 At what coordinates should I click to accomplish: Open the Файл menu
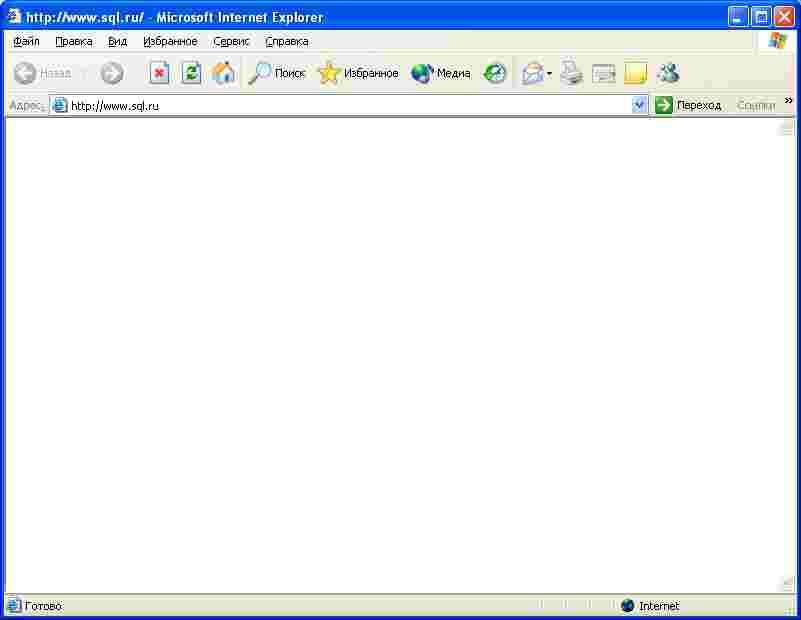click(26, 41)
